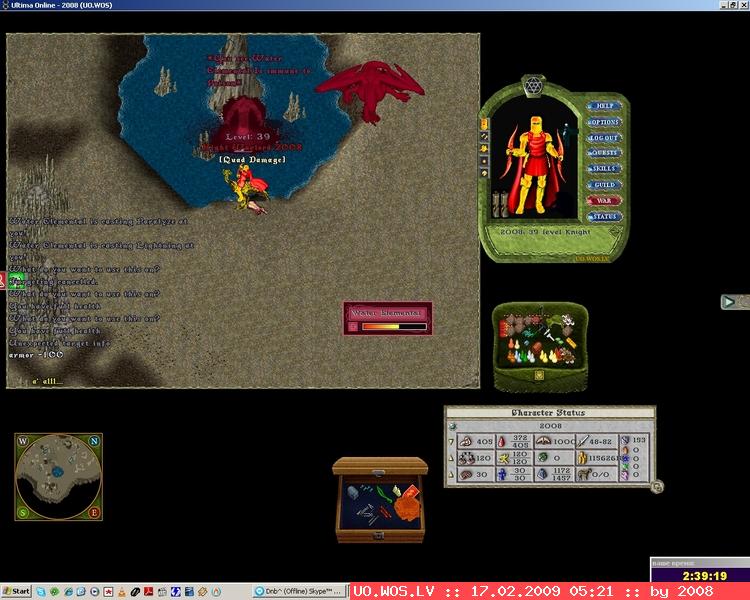Open the party scrolls at paperdoll's bottom left
The width and height of the screenshot is (750, 600).
coord(500,204)
